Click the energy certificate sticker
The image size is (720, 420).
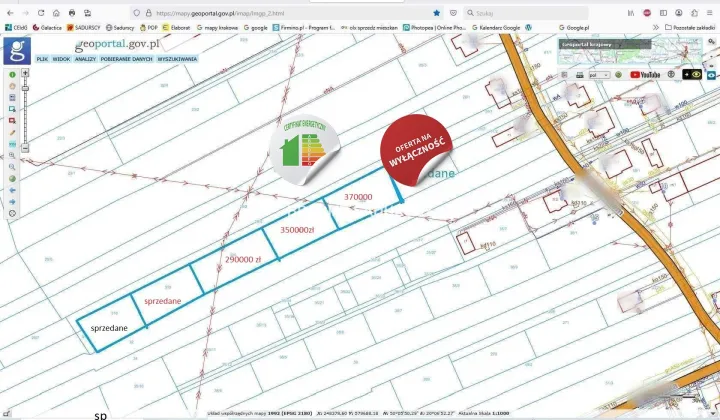(304, 150)
